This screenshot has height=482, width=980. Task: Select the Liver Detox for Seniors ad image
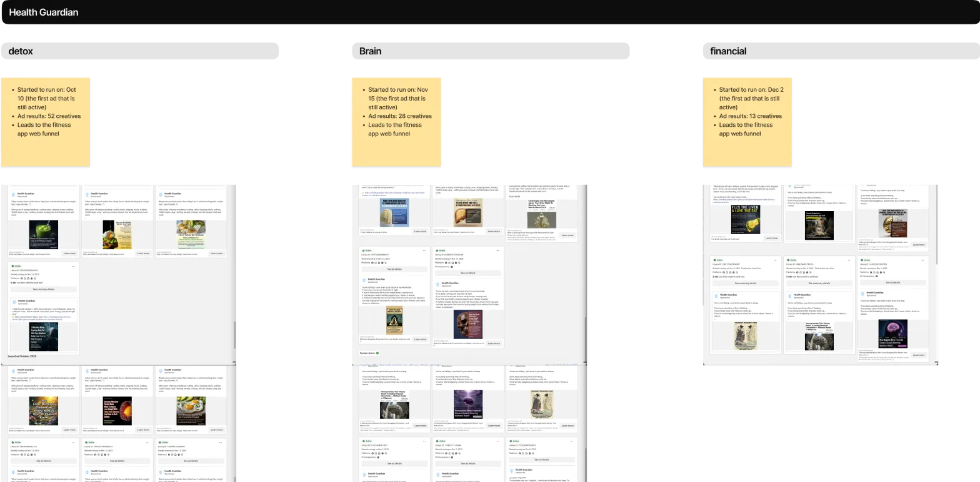tap(191, 234)
